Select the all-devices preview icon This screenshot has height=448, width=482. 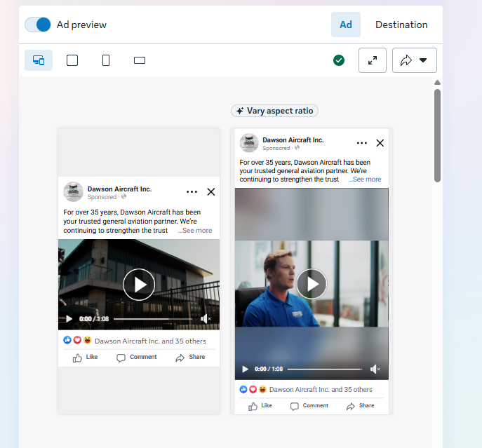(39, 60)
